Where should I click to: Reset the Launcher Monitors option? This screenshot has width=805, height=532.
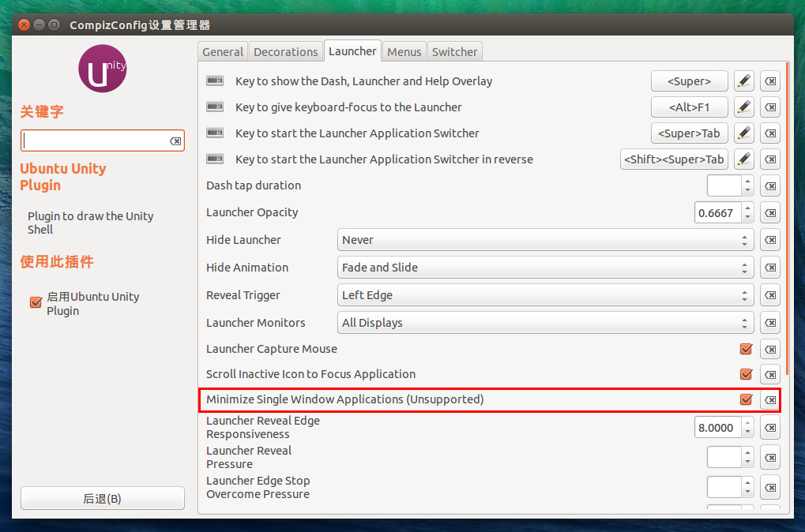(x=770, y=323)
